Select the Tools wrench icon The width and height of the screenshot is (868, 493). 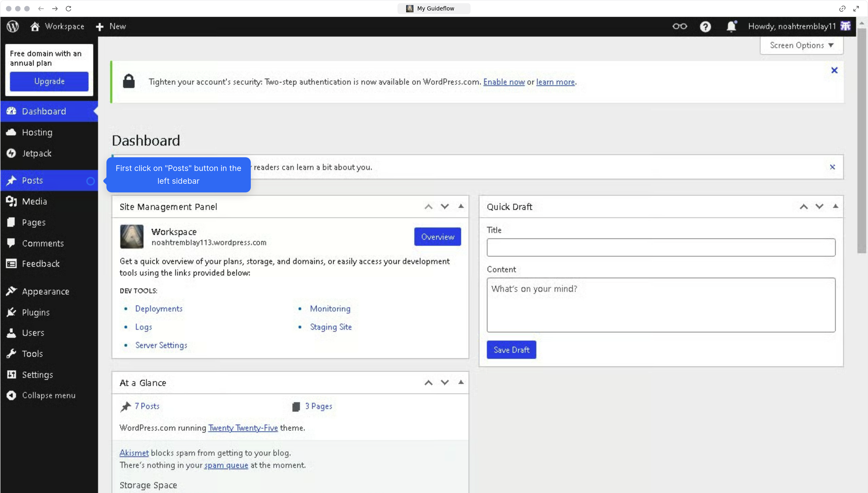pyautogui.click(x=11, y=354)
